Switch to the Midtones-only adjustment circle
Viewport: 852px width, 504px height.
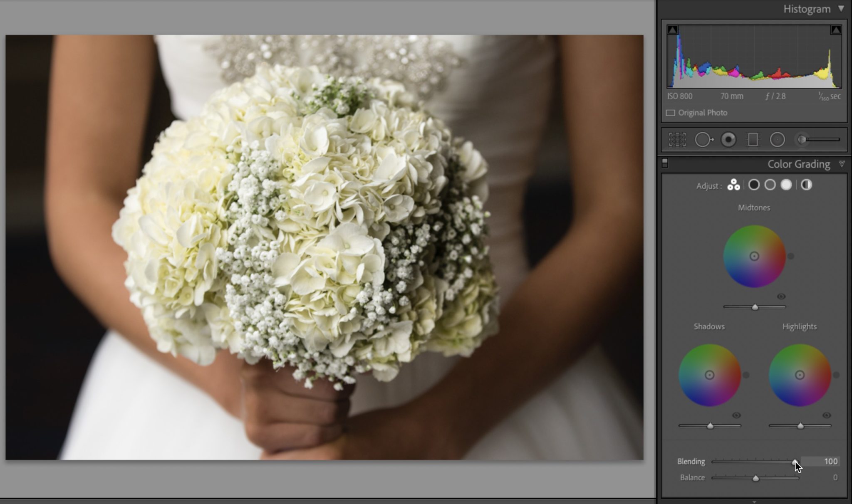[x=770, y=185]
